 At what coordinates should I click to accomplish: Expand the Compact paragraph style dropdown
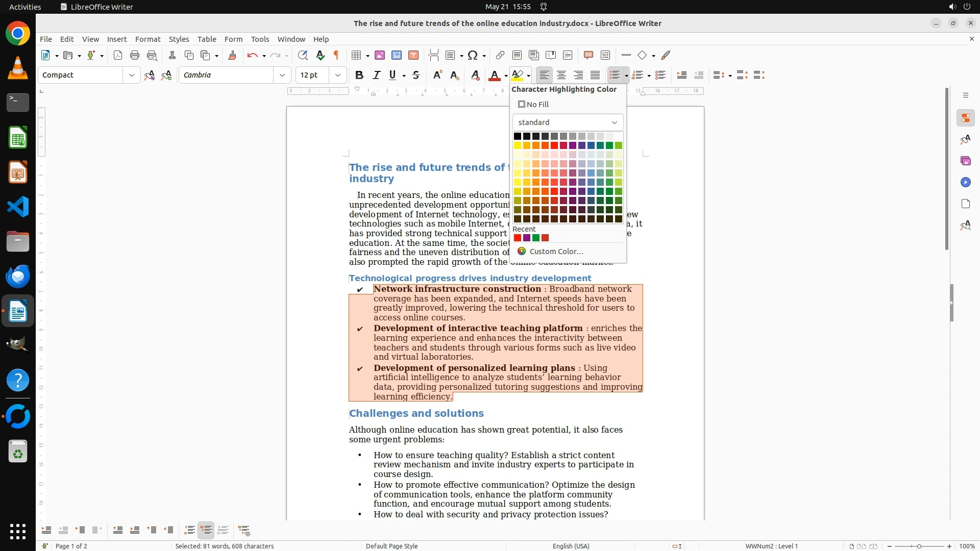click(131, 75)
